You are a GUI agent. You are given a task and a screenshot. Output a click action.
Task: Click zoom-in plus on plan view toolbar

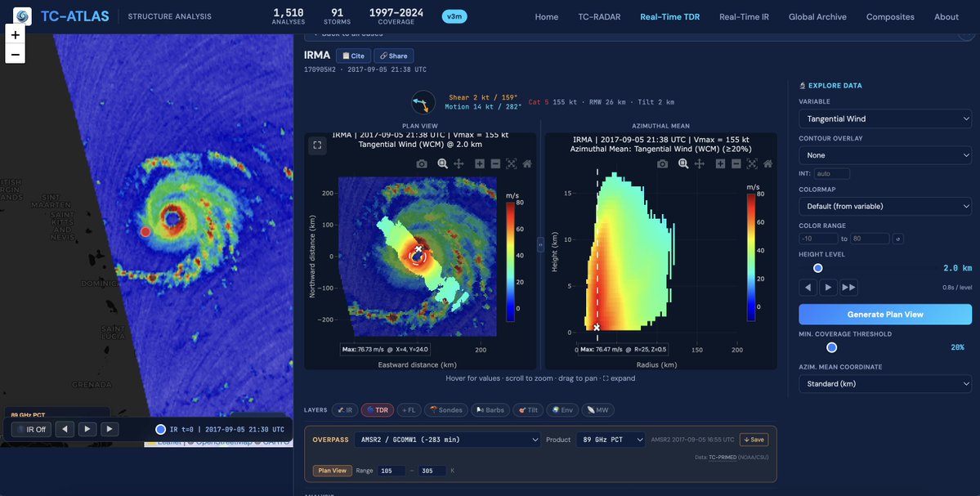(x=480, y=163)
